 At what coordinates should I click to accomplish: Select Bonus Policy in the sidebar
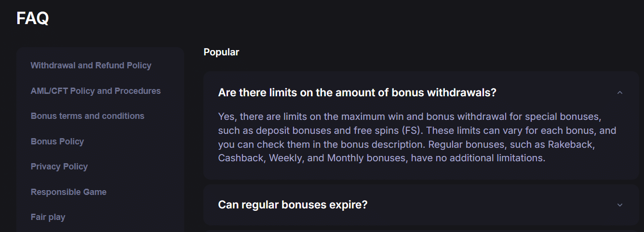pos(57,142)
